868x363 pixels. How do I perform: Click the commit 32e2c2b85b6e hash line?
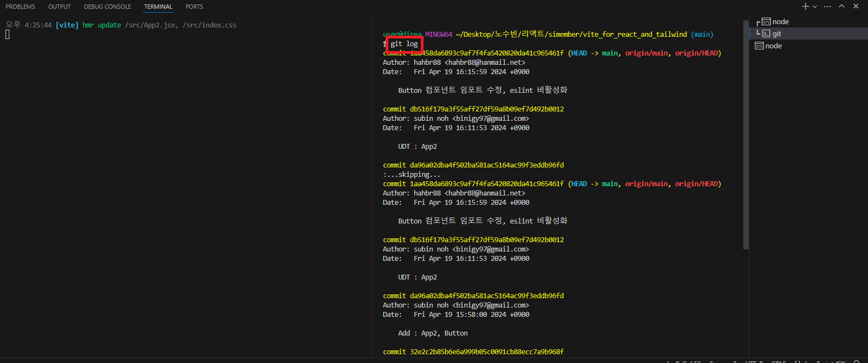(x=473, y=352)
